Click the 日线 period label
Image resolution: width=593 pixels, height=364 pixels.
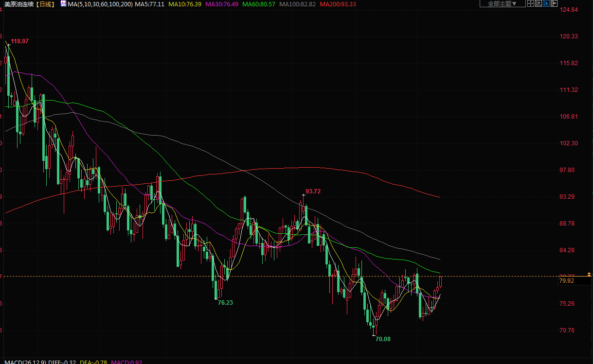(46, 4)
